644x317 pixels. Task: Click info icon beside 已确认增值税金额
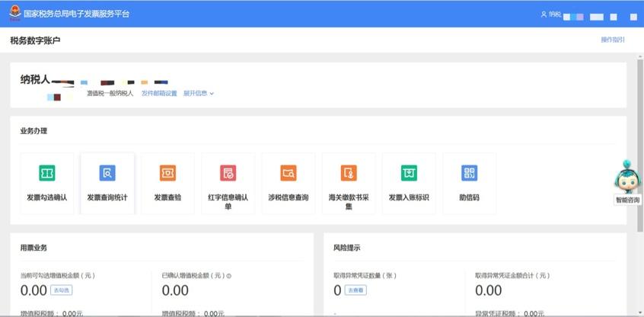coord(228,276)
